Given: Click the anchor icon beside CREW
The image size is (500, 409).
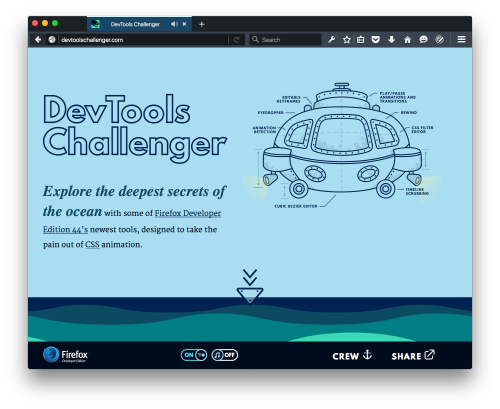Looking at the screenshot, I should point(367,355).
